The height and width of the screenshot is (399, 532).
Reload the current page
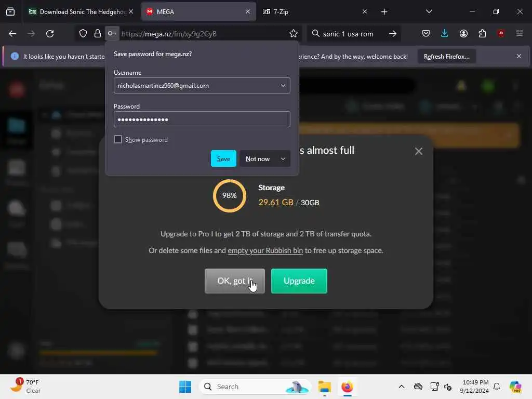(x=50, y=34)
